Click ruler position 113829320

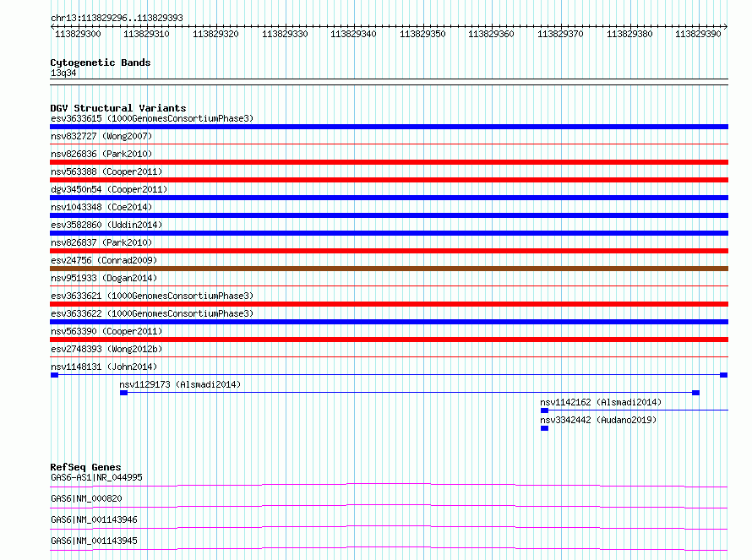(x=215, y=34)
